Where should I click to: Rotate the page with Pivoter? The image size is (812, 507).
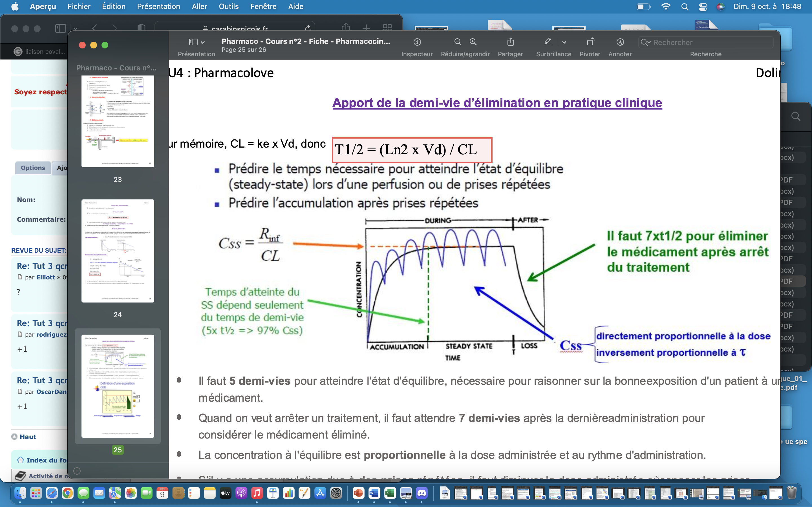(x=590, y=42)
